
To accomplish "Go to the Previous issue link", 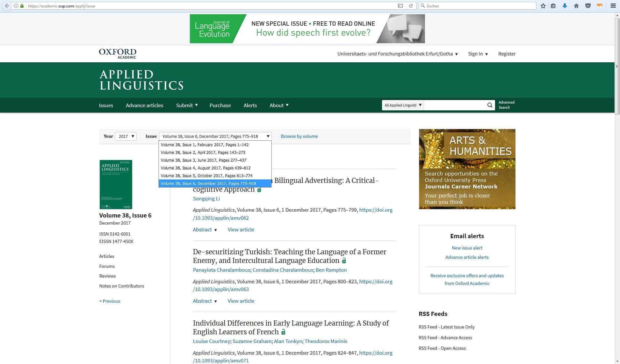I will (110, 301).
